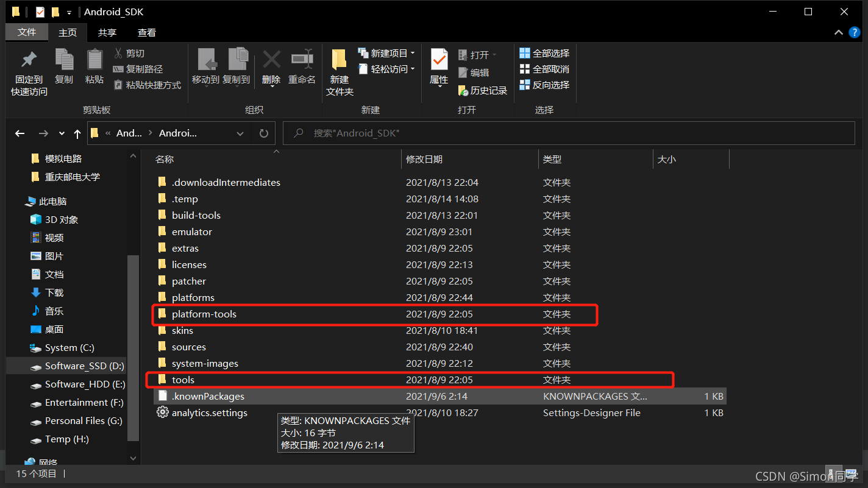Click the Pin to Quick access icon
Viewport: 868px width, 488px height.
[x=29, y=60]
